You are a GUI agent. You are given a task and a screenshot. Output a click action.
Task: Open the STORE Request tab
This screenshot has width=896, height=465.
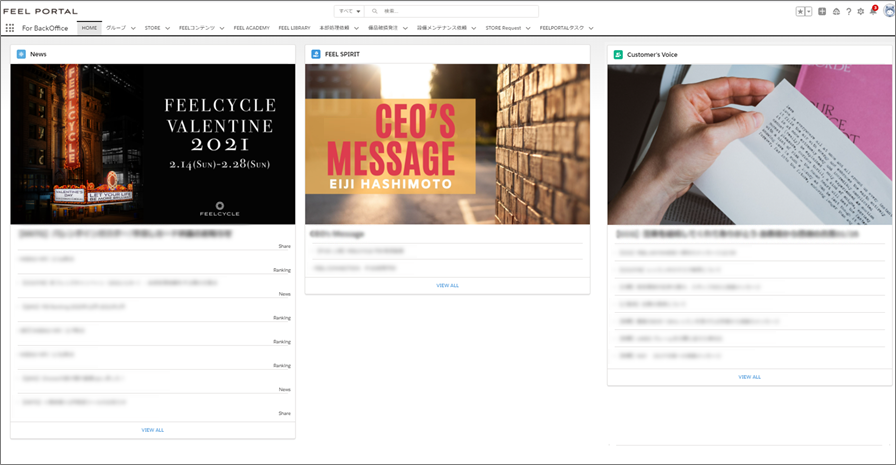coord(503,27)
